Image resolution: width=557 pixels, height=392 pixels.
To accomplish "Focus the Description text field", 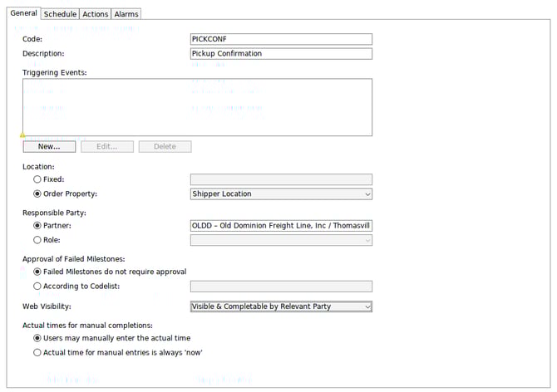I will [281, 54].
